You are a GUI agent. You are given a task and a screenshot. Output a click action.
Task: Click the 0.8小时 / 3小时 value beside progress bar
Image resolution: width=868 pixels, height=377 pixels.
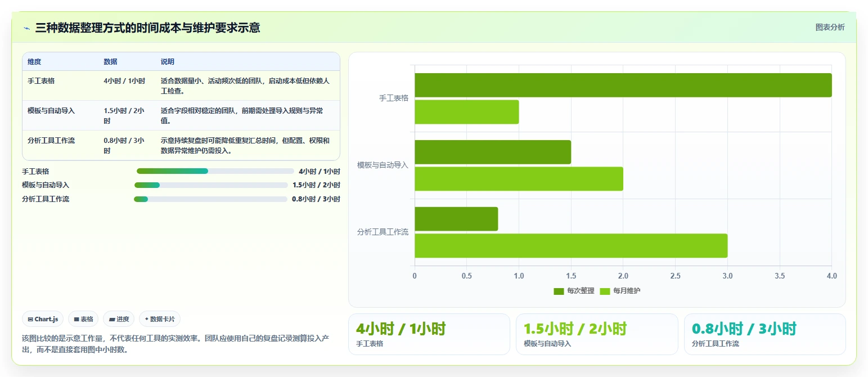(x=316, y=199)
